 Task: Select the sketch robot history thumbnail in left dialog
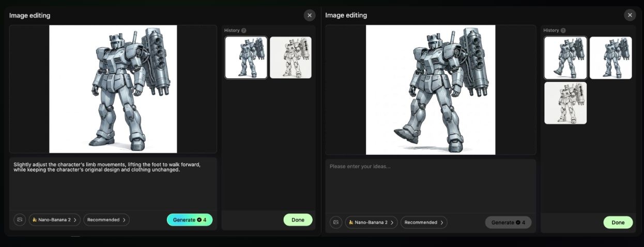[x=290, y=57]
